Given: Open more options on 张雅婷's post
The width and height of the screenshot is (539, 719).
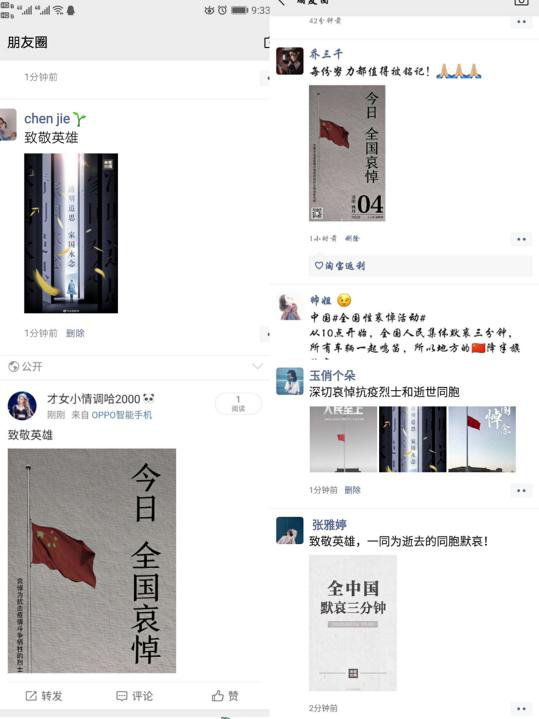Looking at the screenshot, I should (521, 708).
